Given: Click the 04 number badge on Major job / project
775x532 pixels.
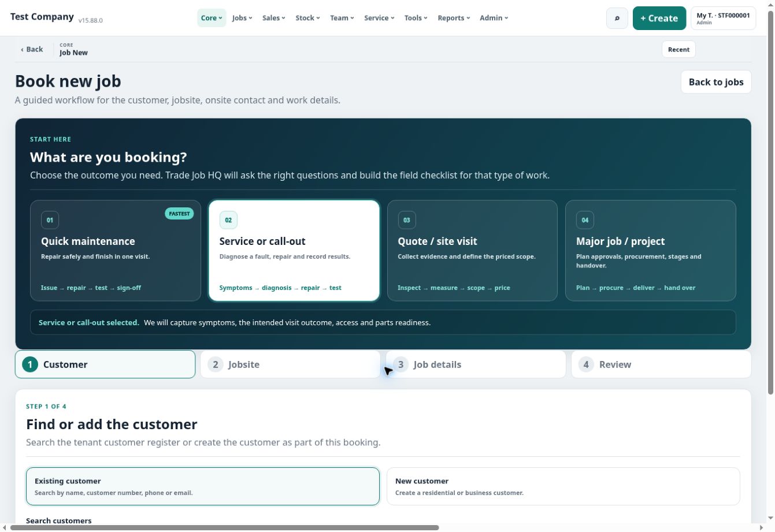Looking at the screenshot, I should [585, 220].
